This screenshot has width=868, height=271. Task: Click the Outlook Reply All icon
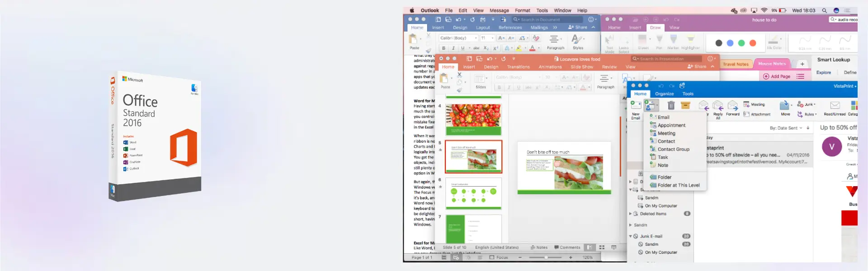tap(718, 106)
